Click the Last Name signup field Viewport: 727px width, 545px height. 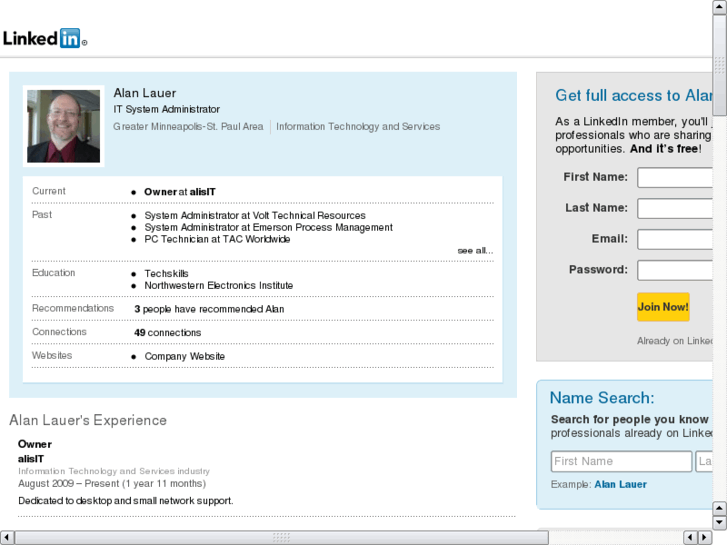coord(675,208)
